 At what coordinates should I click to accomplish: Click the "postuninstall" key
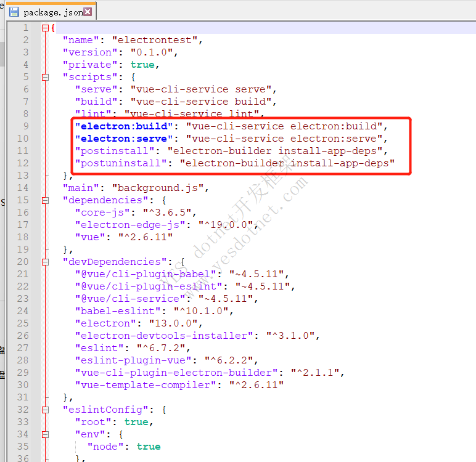(x=121, y=163)
